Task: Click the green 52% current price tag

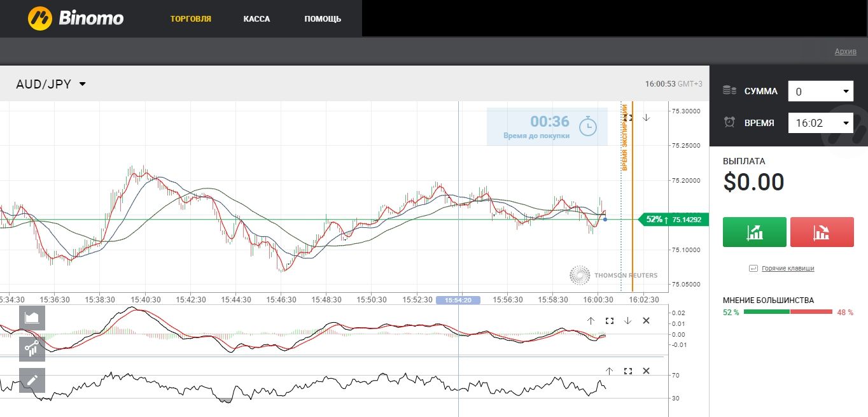Action: (x=673, y=220)
